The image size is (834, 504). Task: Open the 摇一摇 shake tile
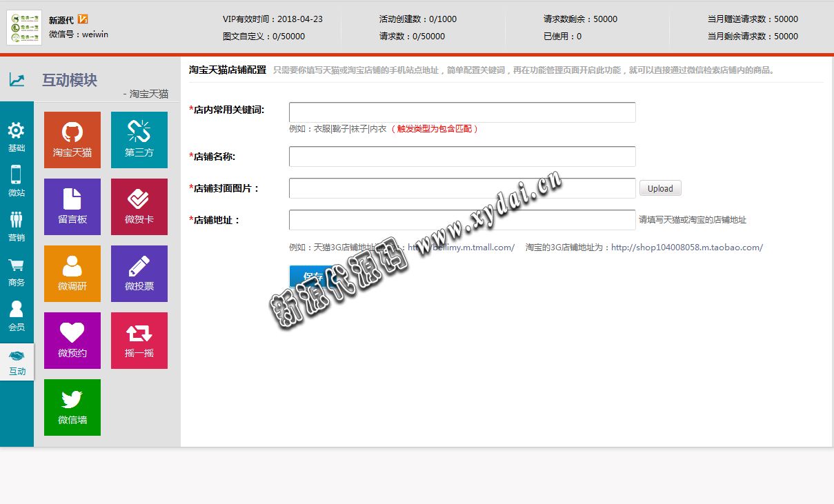coord(139,341)
